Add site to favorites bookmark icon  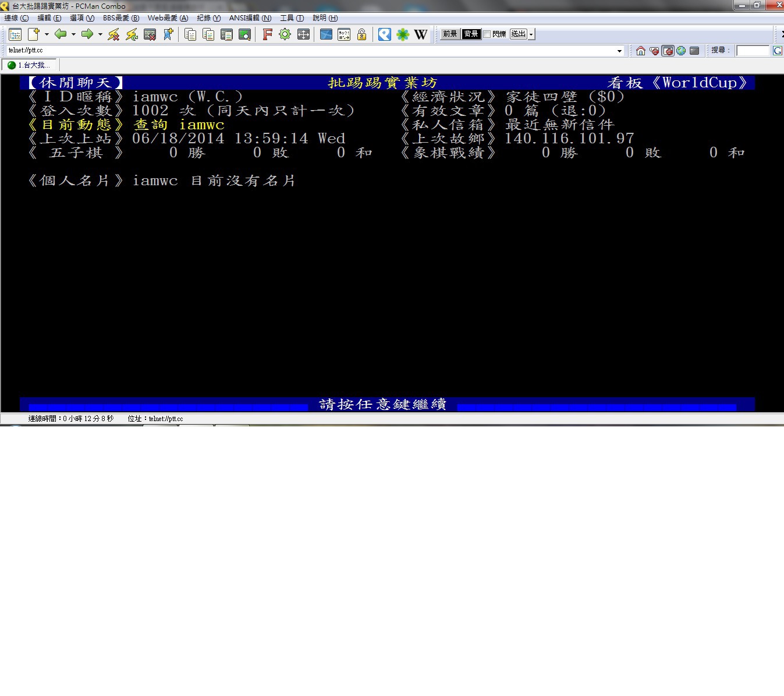(168, 34)
